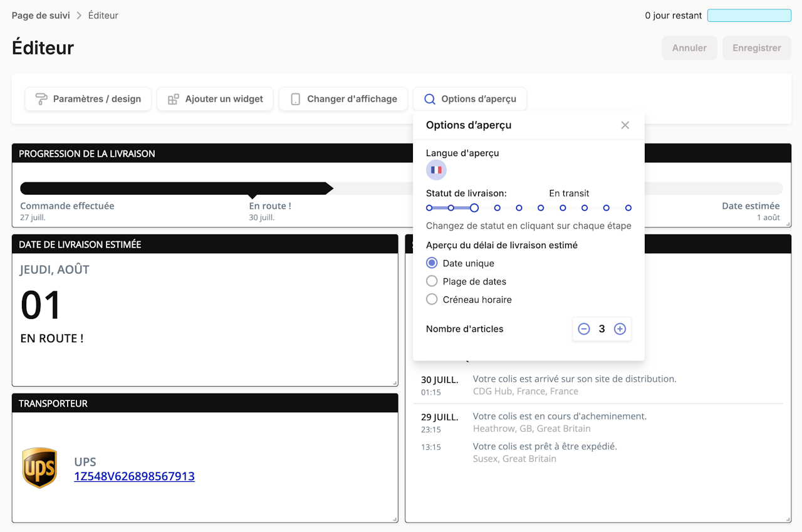
Task: Click the UPS carrier logo
Action: pos(39,468)
